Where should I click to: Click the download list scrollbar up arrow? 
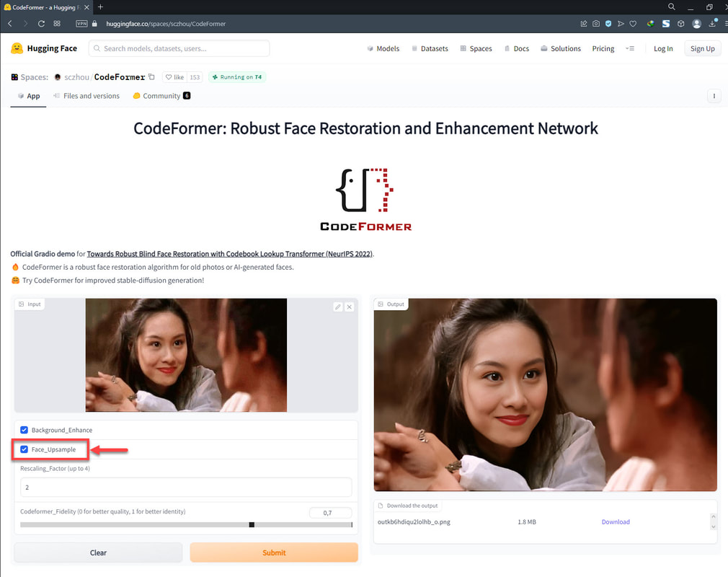(714, 516)
